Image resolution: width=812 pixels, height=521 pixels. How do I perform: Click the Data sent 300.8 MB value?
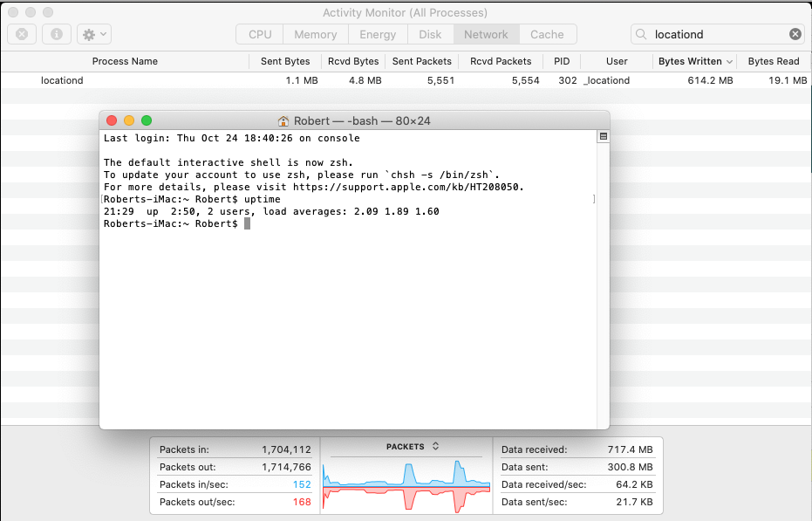[631, 467]
